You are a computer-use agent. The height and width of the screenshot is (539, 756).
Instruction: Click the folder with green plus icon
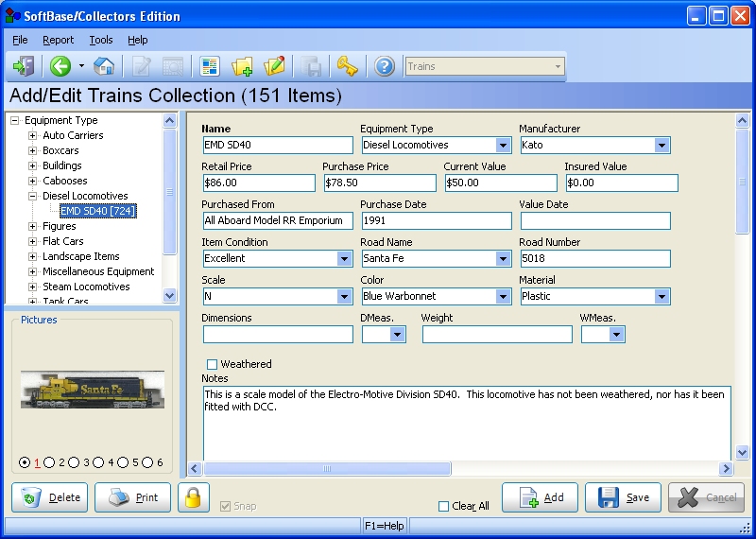pos(243,66)
